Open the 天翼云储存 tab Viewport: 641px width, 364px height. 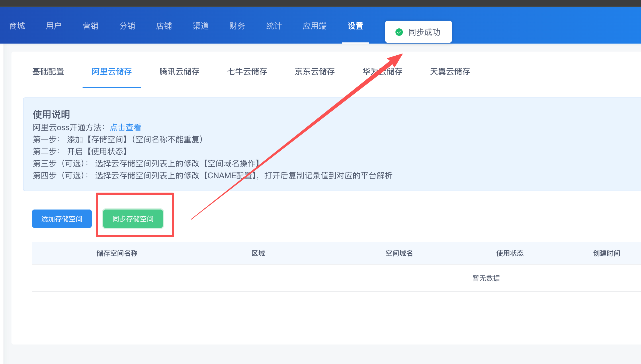(x=450, y=71)
